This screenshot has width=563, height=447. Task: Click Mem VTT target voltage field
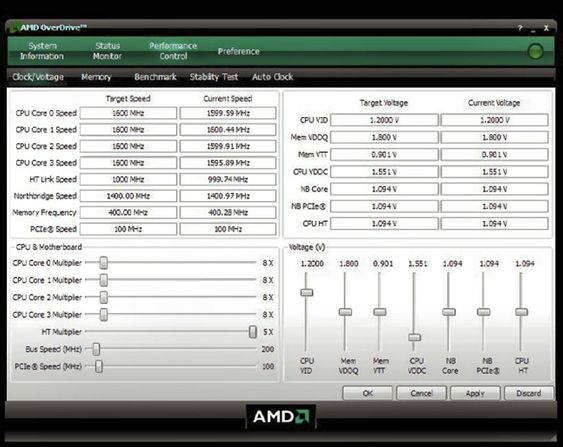[384, 154]
